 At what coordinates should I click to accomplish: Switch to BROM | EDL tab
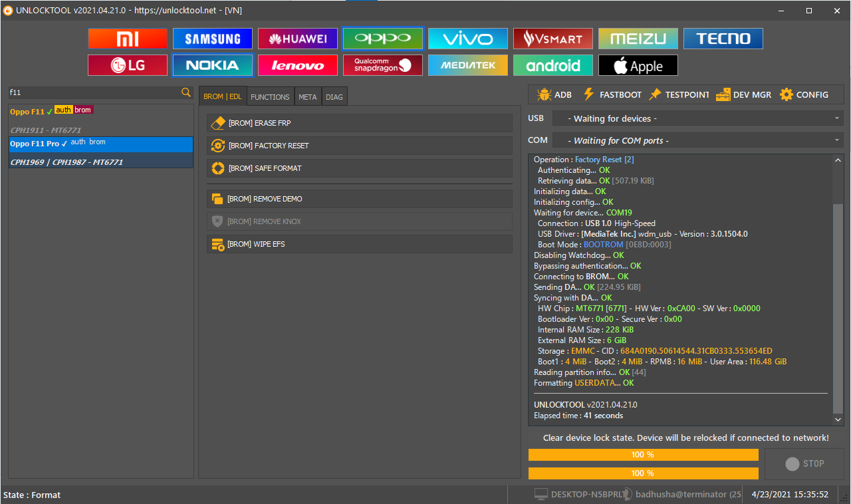point(223,96)
